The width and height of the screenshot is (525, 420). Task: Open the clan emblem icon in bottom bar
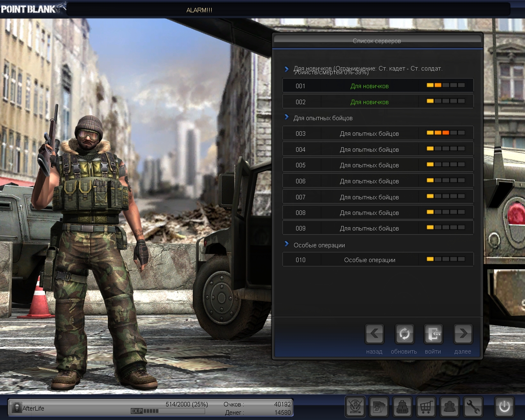point(355,407)
